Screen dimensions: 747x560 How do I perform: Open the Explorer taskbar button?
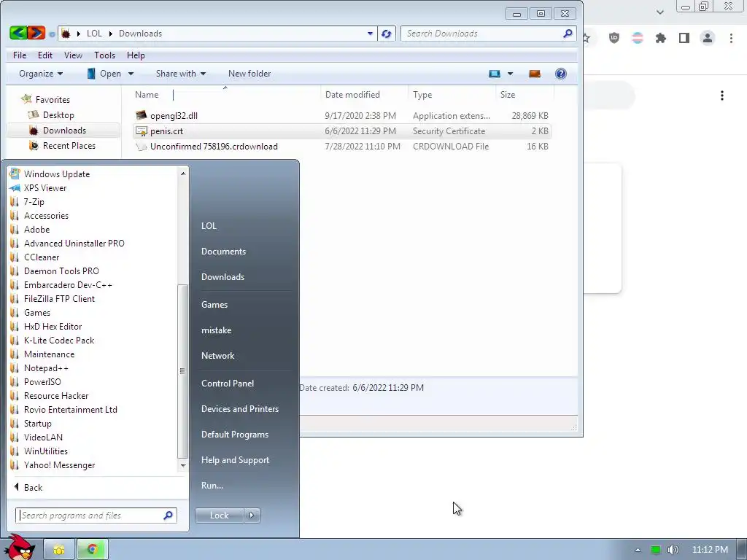coord(59,550)
